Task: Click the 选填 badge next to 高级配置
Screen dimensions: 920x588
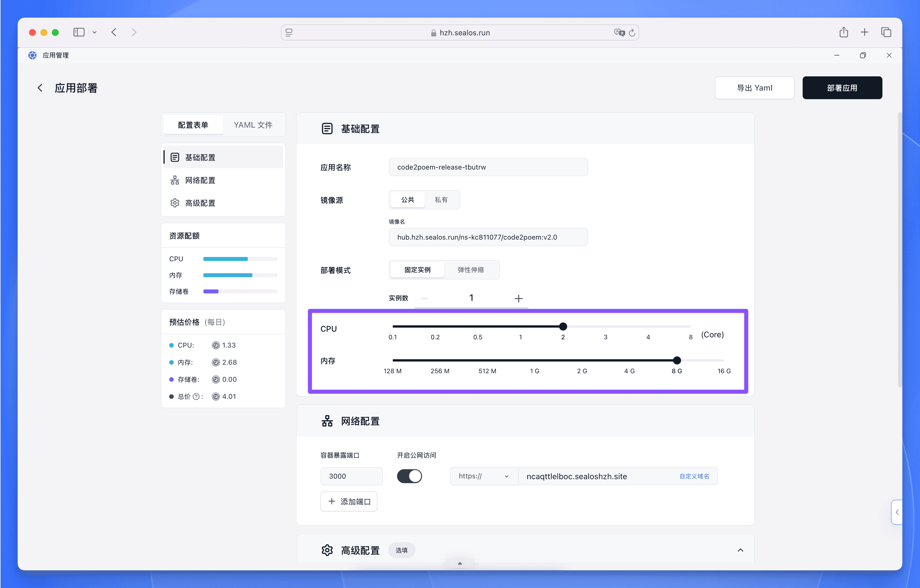Action: (402, 550)
